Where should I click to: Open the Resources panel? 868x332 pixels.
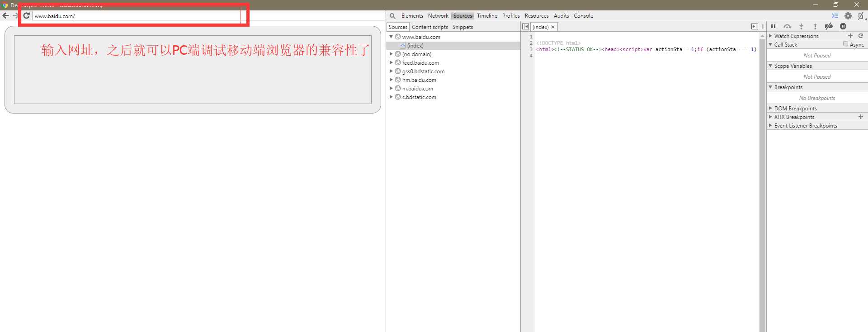coord(537,16)
